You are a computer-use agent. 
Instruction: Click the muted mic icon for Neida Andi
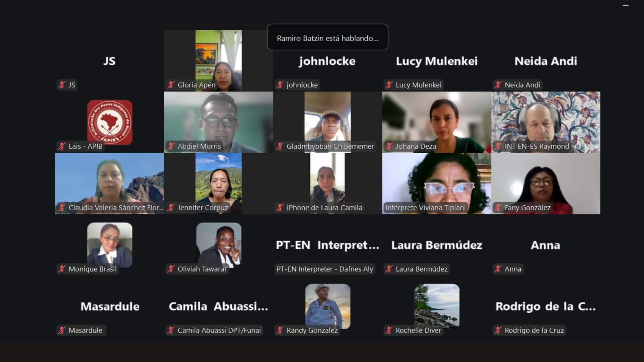click(x=498, y=85)
